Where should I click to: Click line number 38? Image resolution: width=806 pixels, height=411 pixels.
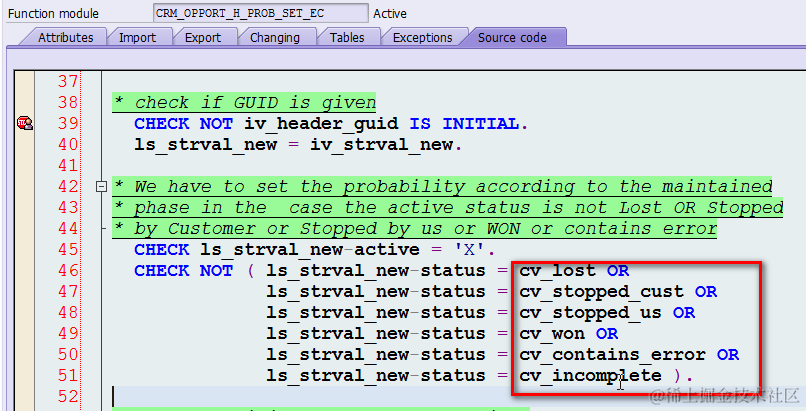(x=68, y=102)
